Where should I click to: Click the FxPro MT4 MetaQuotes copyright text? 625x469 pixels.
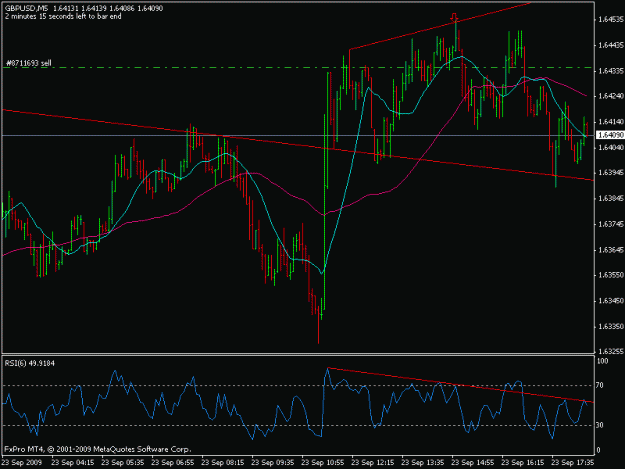pyautogui.click(x=98, y=449)
